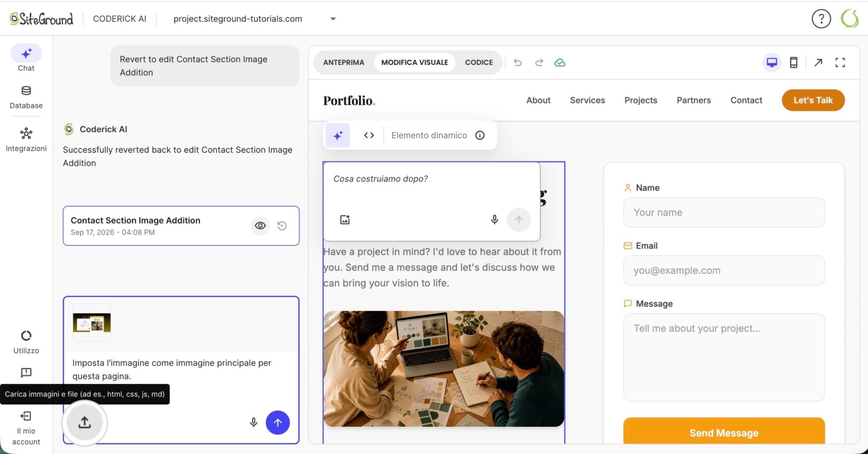868x454 pixels.
Task: Open preview in new window arrow
Action: coord(818,63)
